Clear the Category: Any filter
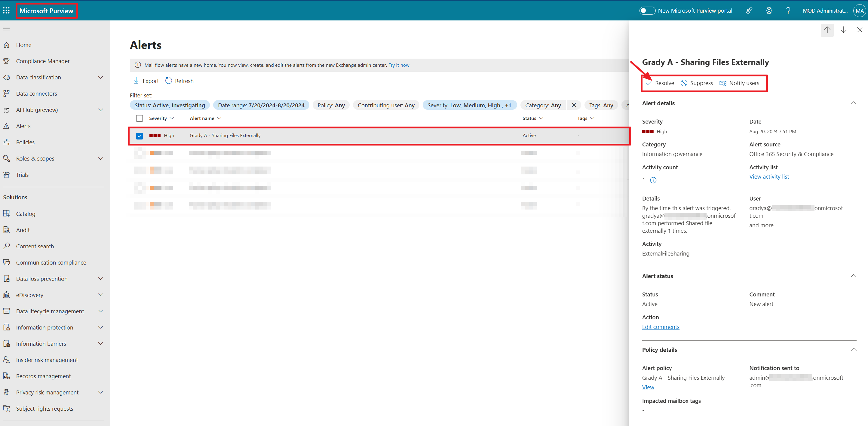Viewport: 868px width, 426px height. click(x=574, y=105)
